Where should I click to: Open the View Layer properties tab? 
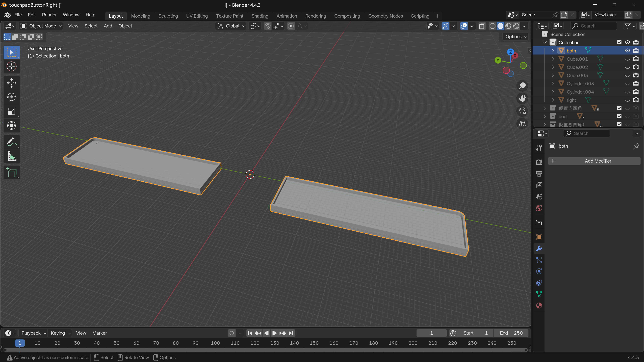539,185
